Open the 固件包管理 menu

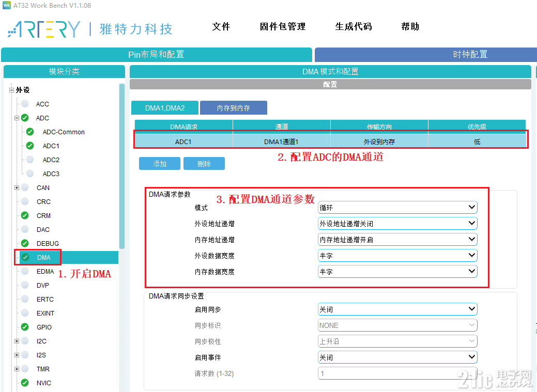[283, 27]
